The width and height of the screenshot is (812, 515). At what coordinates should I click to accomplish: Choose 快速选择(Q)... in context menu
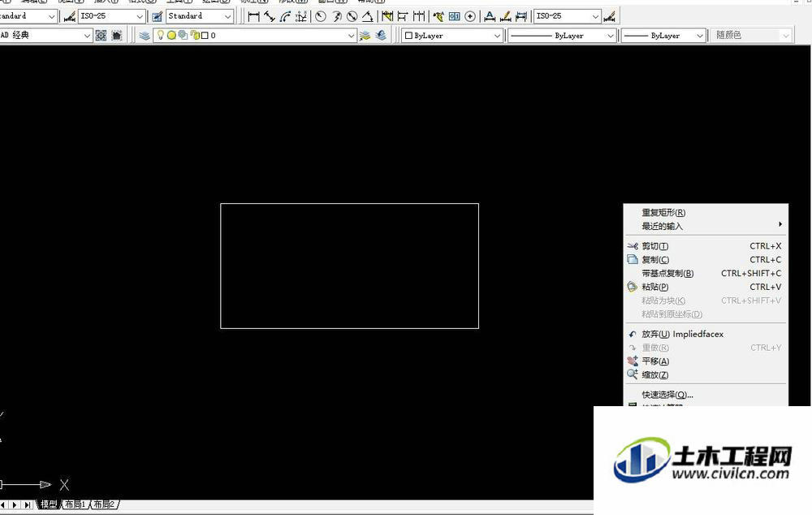(706, 395)
